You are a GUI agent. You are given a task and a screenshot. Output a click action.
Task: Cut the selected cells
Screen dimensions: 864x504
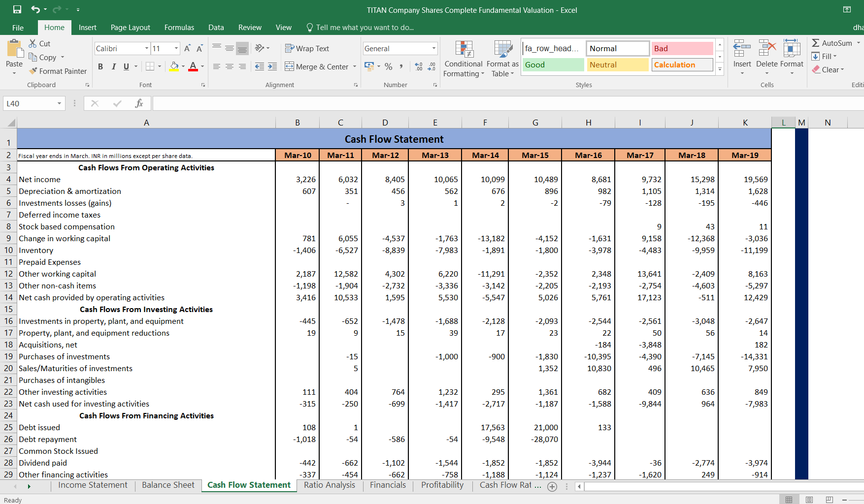click(x=39, y=43)
